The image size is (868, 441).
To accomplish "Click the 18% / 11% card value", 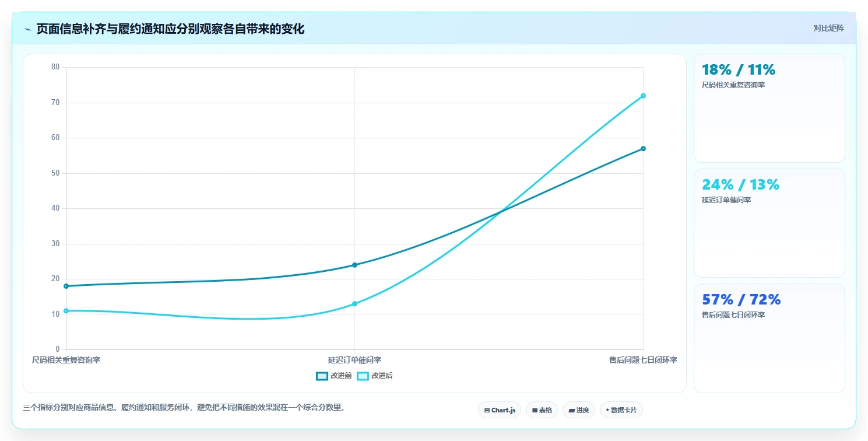I will pos(739,70).
